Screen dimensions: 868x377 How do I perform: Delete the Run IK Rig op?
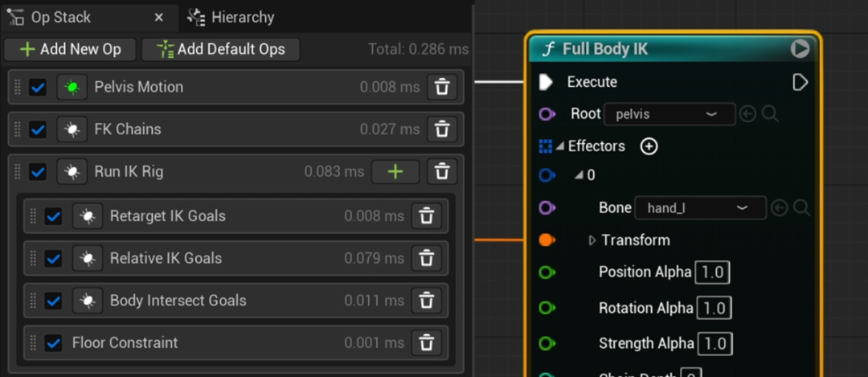pos(442,171)
